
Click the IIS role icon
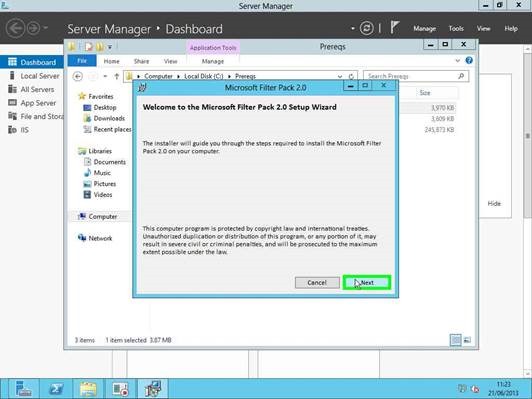pos(12,130)
